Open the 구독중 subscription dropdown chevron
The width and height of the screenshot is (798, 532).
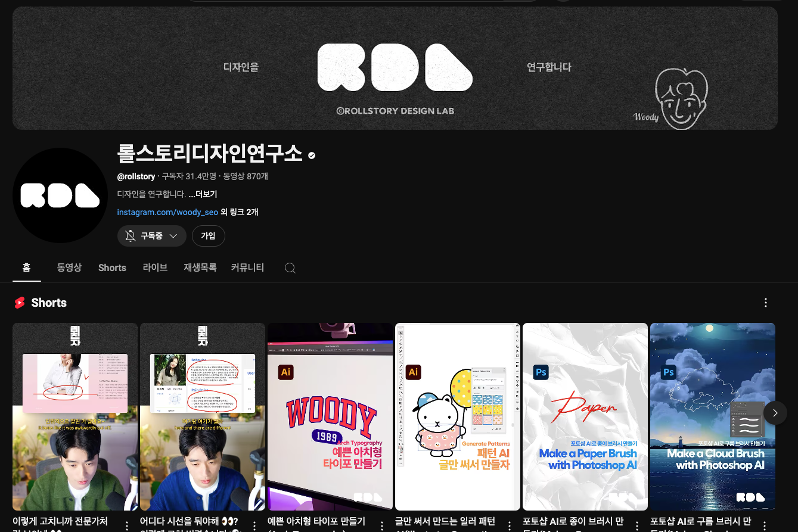coord(173,236)
